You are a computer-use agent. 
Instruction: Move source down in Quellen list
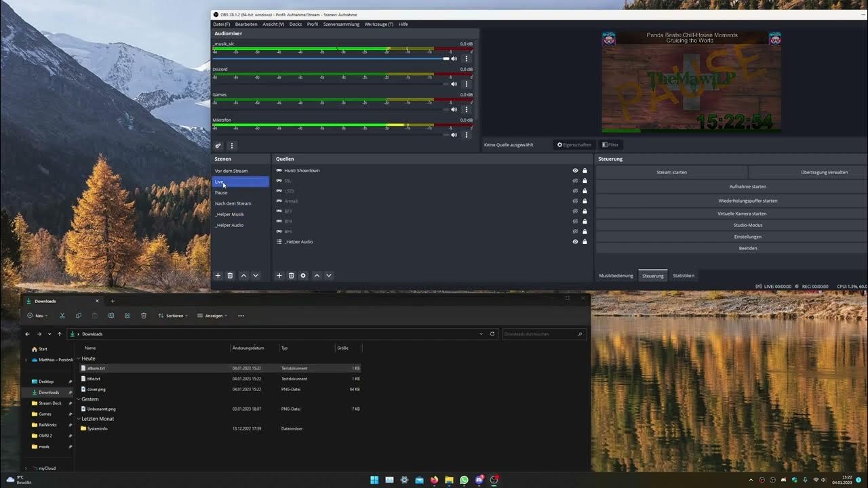329,276
